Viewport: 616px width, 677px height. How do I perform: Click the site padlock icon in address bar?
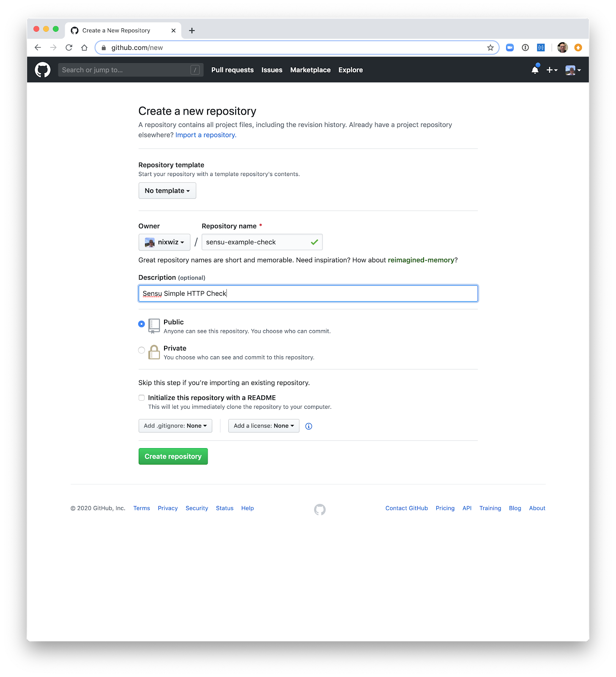104,48
